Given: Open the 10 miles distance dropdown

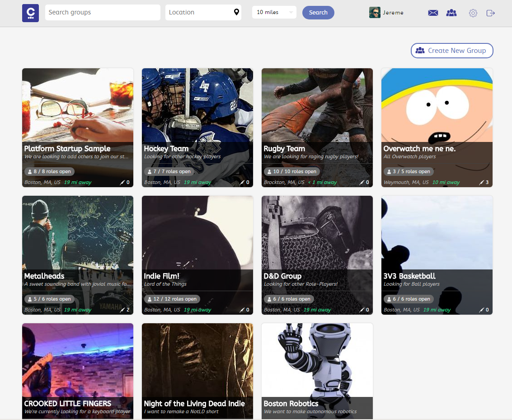Looking at the screenshot, I should [x=274, y=12].
